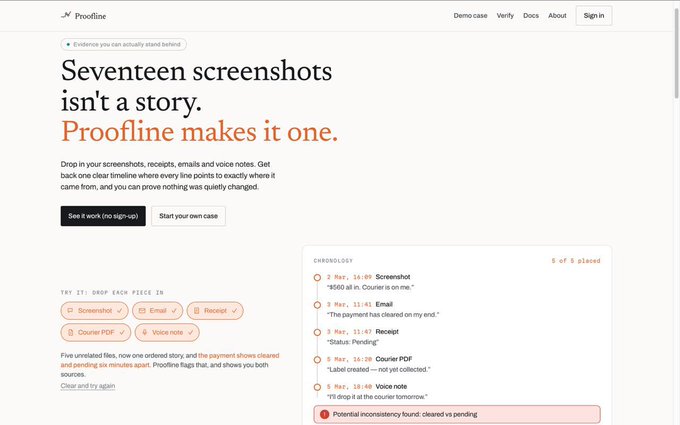Go to the Verify page
680x425 pixels.
click(505, 16)
